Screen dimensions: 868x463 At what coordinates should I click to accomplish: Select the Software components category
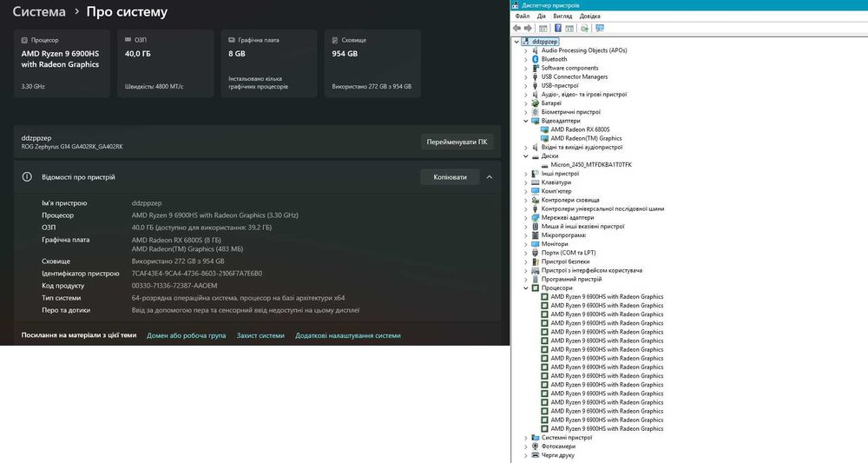(569, 68)
